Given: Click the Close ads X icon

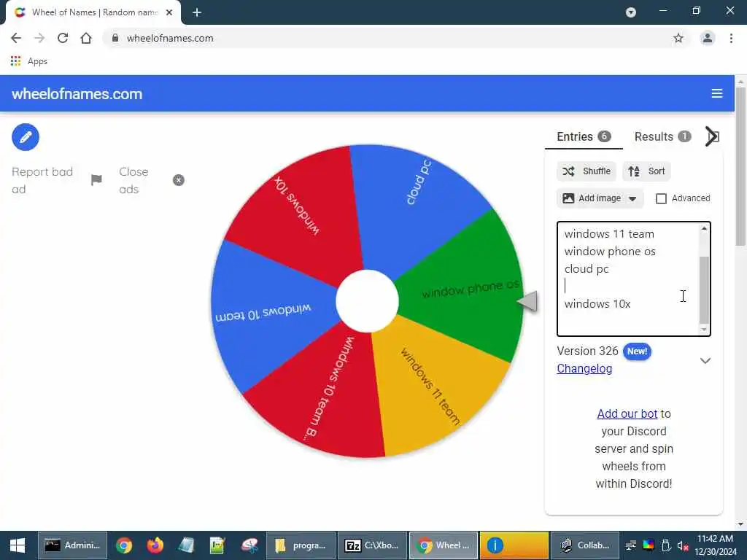Looking at the screenshot, I should click(179, 180).
